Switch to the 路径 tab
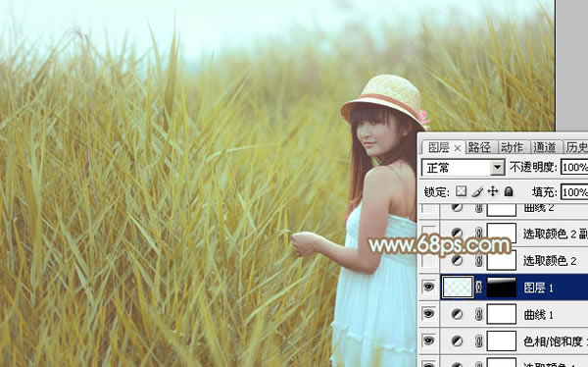 point(479,147)
